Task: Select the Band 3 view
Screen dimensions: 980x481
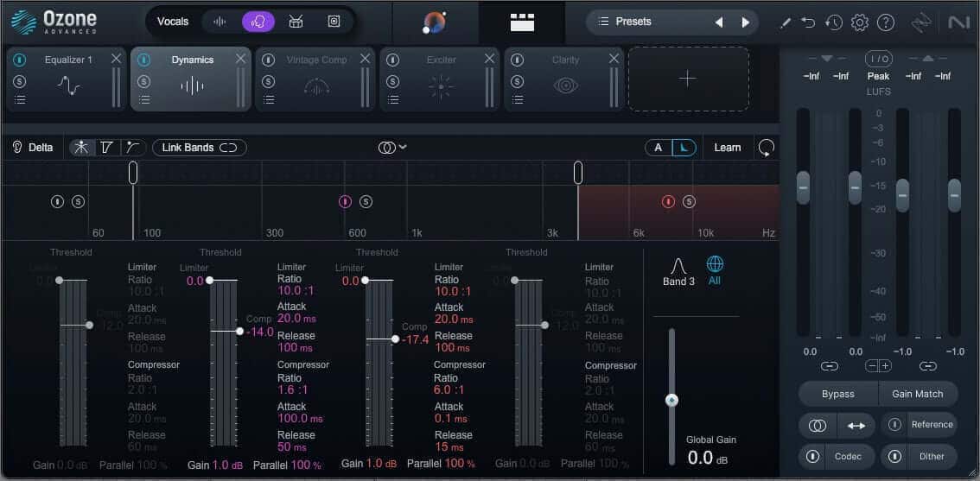Action: pyautogui.click(x=678, y=272)
